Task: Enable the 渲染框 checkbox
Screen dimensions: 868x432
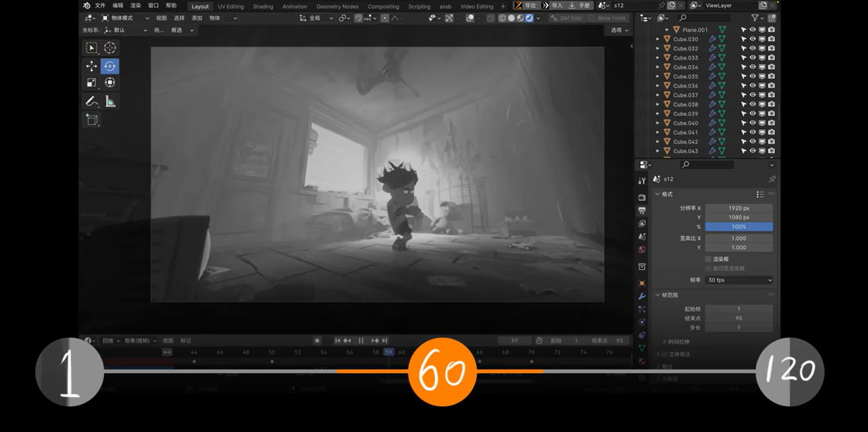Action: (708, 259)
